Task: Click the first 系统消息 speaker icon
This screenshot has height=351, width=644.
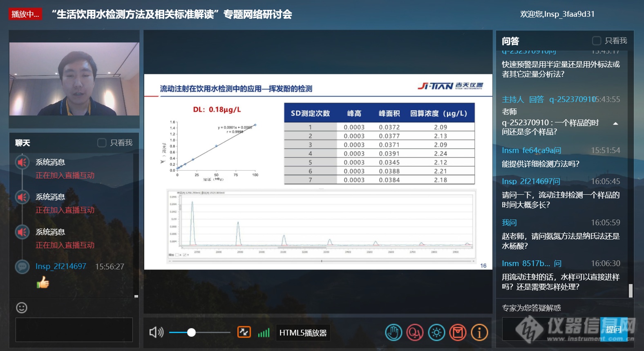Action: click(x=22, y=162)
